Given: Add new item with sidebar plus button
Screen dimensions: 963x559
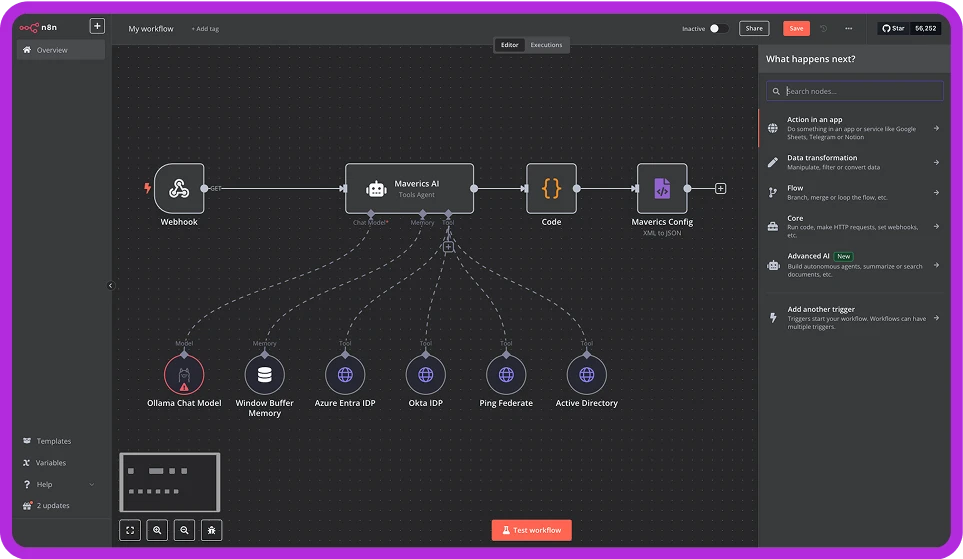Looking at the screenshot, I should [97, 26].
